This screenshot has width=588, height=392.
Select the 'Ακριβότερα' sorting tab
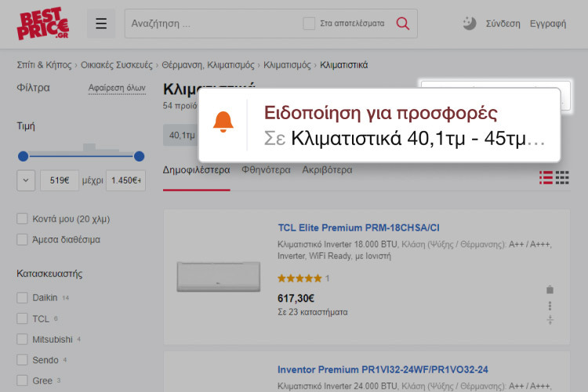pyautogui.click(x=327, y=170)
